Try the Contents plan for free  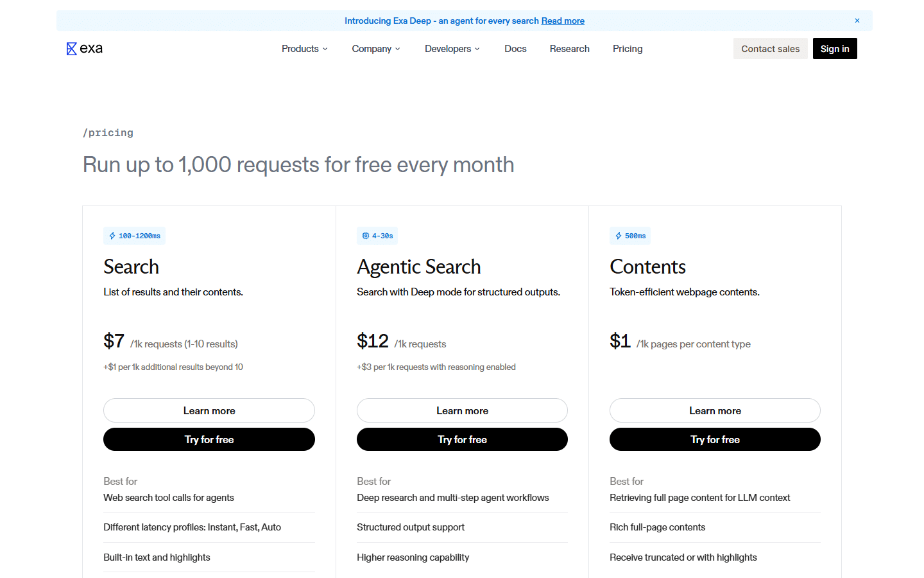point(715,439)
